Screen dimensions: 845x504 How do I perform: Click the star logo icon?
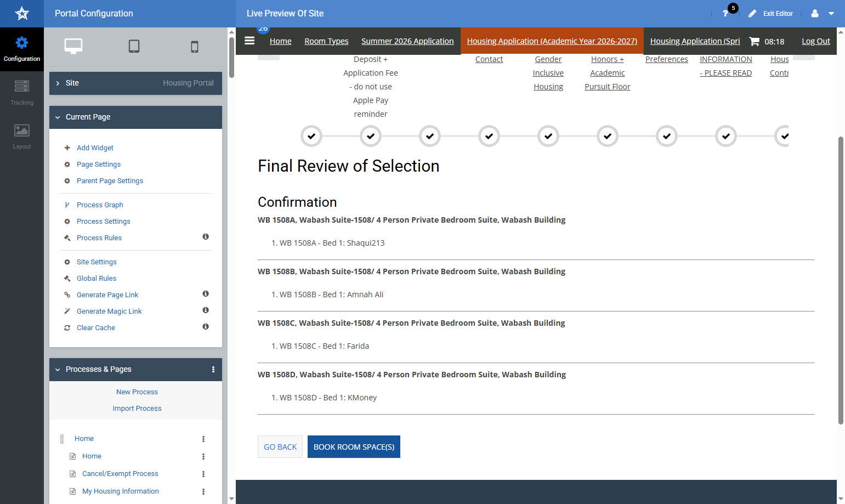click(x=22, y=13)
